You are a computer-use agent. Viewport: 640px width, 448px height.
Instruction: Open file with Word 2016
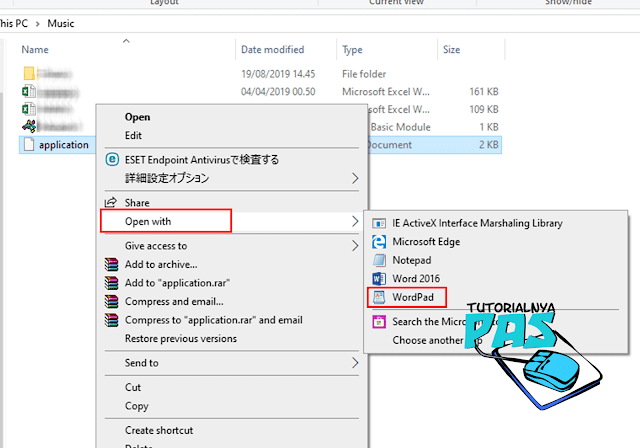click(x=416, y=279)
